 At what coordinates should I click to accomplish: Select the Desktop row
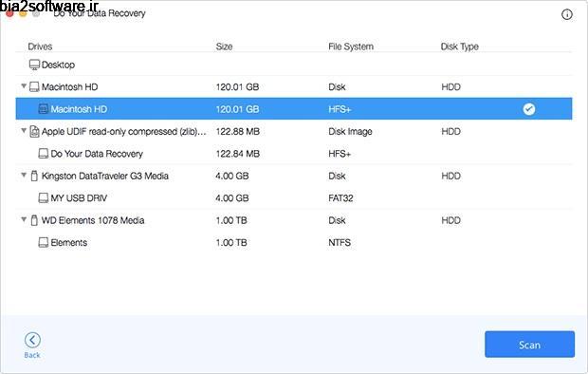pyautogui.click(x=294, y=65)
